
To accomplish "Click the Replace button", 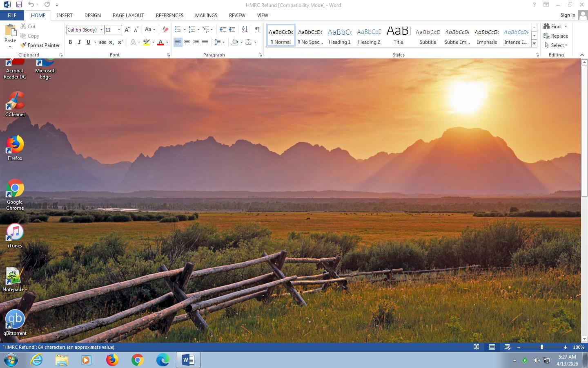I will click(x=555, y=36).
